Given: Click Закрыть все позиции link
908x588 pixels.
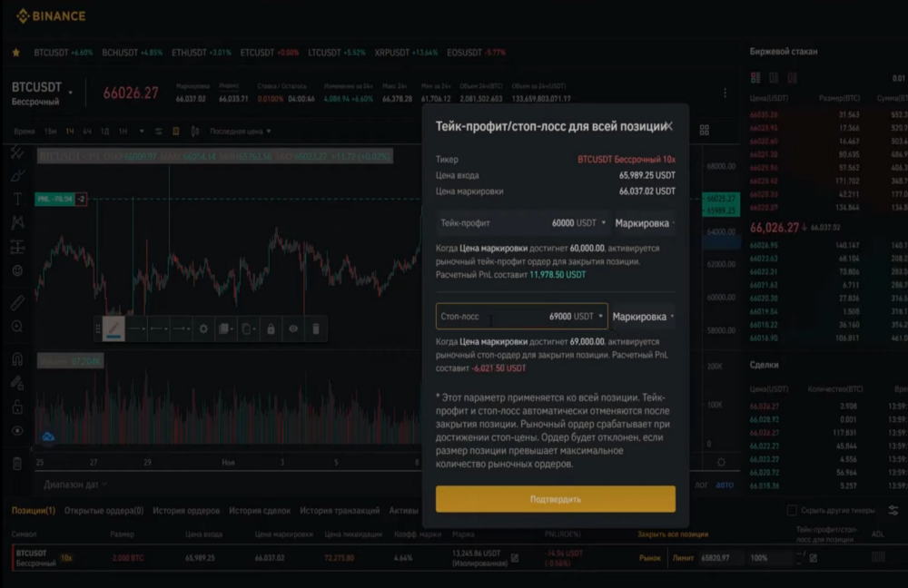Looking at the screenshot, I should coord(672,534).
